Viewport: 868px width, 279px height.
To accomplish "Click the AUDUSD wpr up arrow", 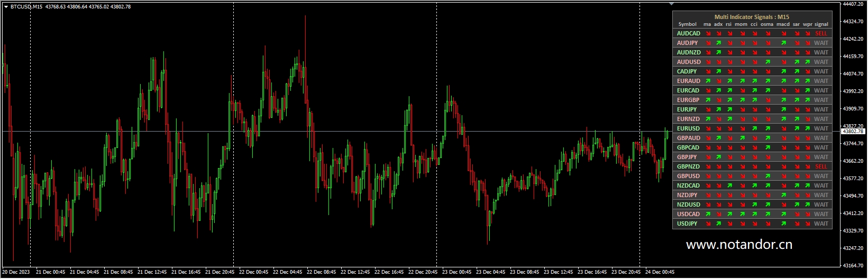I will click(x=807, y=62).
